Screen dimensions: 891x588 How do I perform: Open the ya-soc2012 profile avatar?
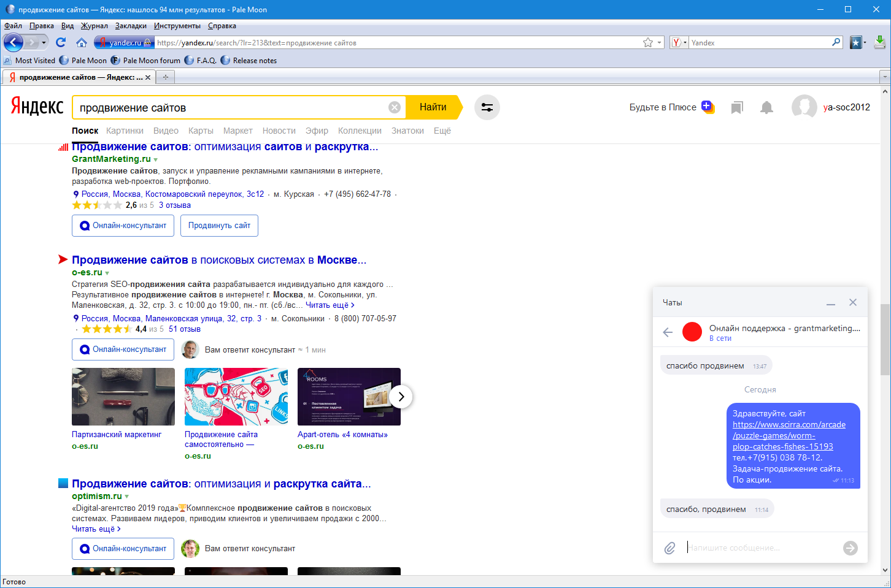(x=804, y=107)
